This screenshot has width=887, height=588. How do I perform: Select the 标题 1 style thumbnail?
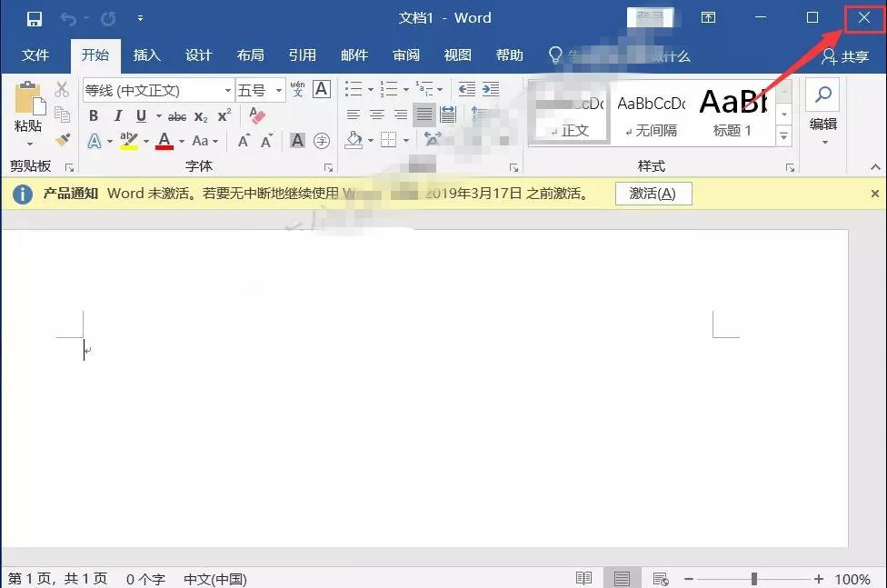[733, 114]
